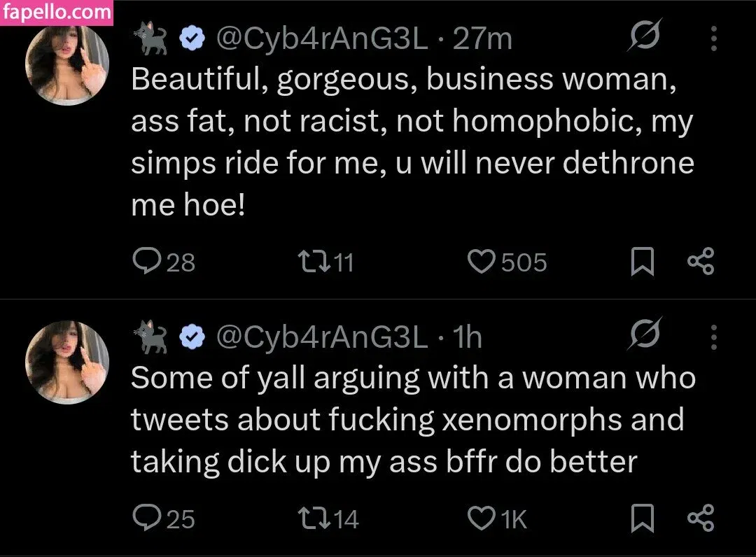Open the 27m timestamp link
The height and width of the screenshot is (557, 756).
(483, 38)
